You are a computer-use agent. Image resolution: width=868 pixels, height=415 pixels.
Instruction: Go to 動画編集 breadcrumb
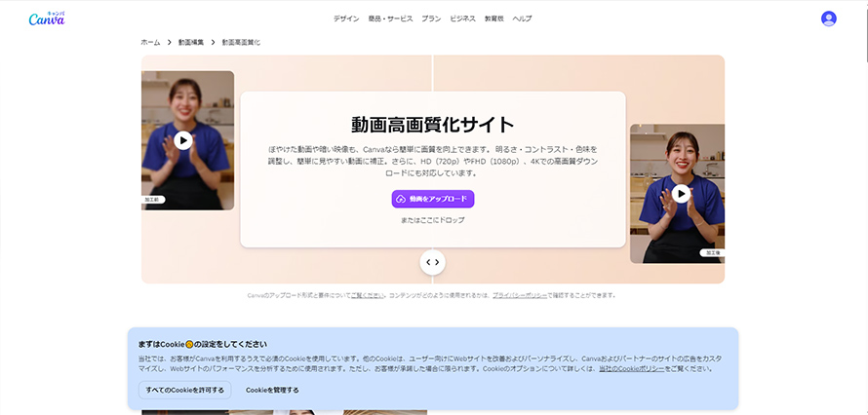pyautogui.click(x=191, y=43)
